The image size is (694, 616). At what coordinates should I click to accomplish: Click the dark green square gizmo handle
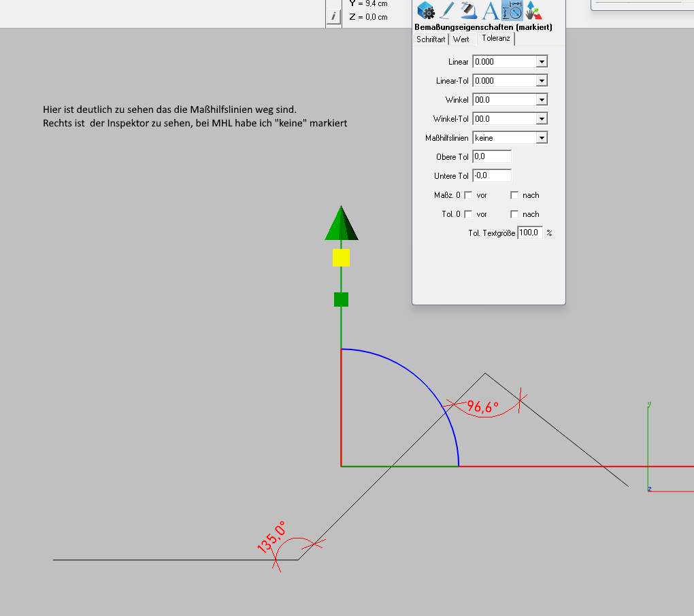[x=341, y=299]
